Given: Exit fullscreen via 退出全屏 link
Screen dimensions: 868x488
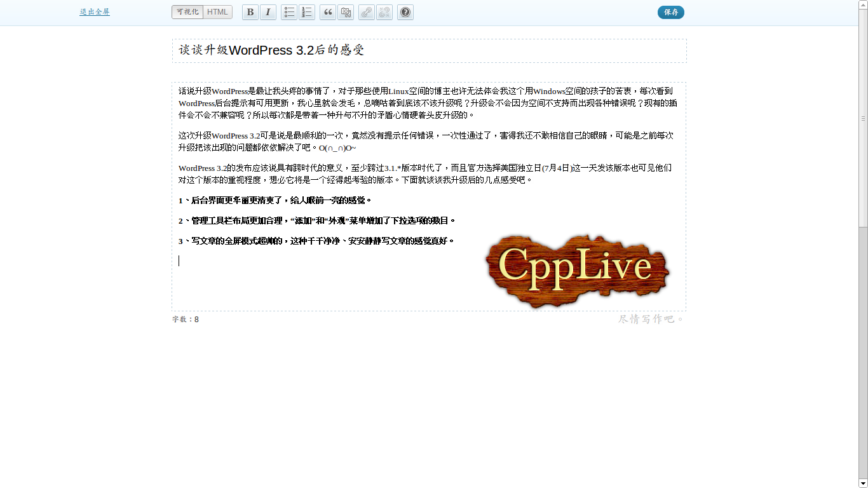Looking at the screenshot, I should coord(95,12).
